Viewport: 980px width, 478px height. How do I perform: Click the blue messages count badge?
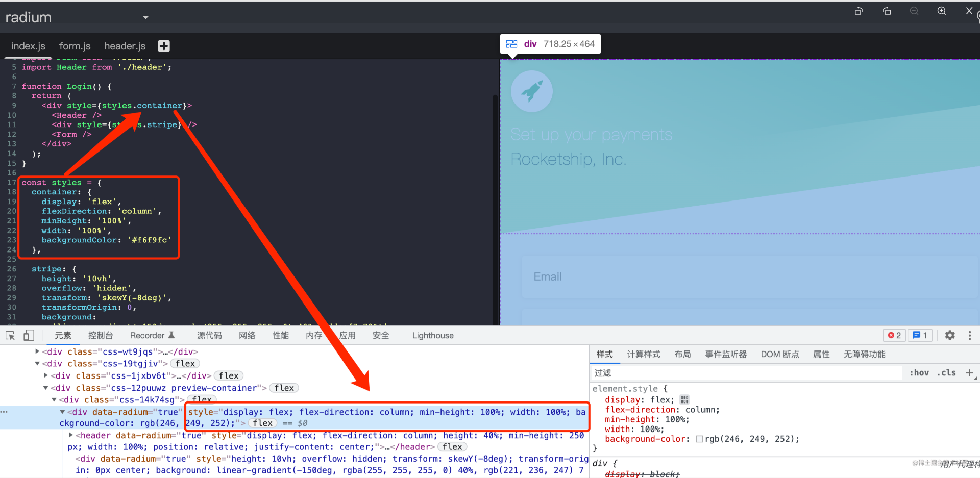point(920,335)
